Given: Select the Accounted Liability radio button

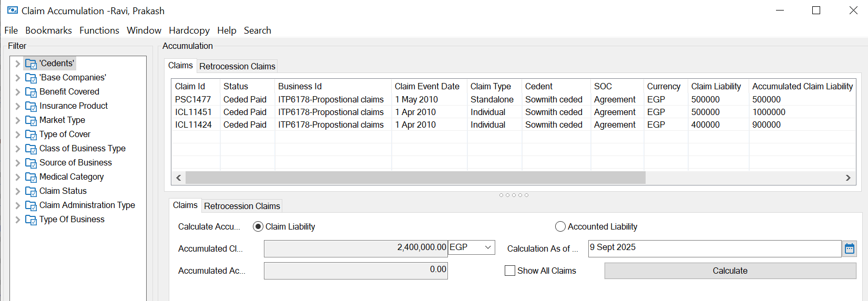Looking at the screenshot, I should click(x=560, y=226).
